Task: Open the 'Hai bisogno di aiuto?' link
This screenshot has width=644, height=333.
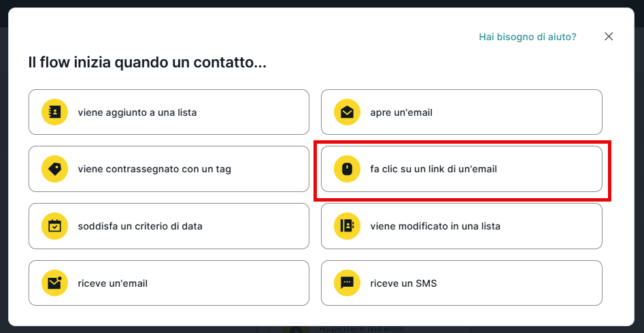Action: click(527, 37)
